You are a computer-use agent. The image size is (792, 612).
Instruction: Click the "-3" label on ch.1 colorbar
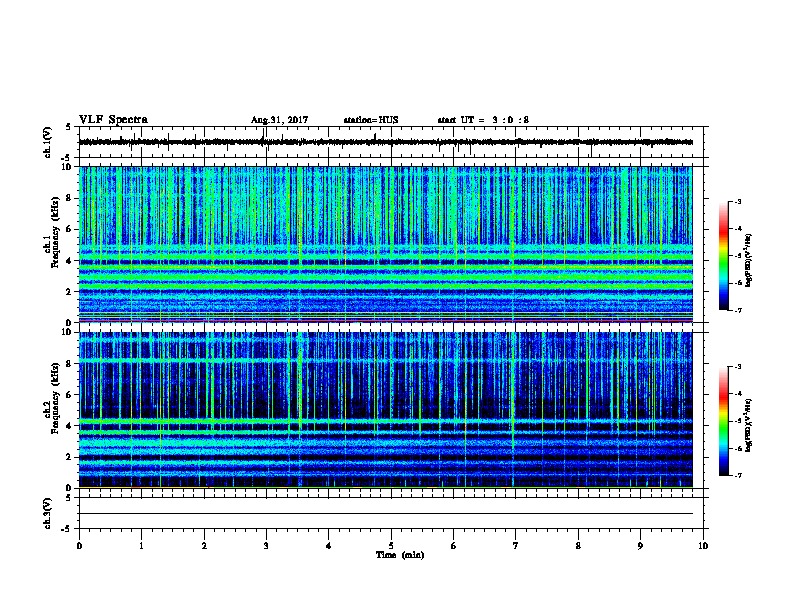pos(737,201)
